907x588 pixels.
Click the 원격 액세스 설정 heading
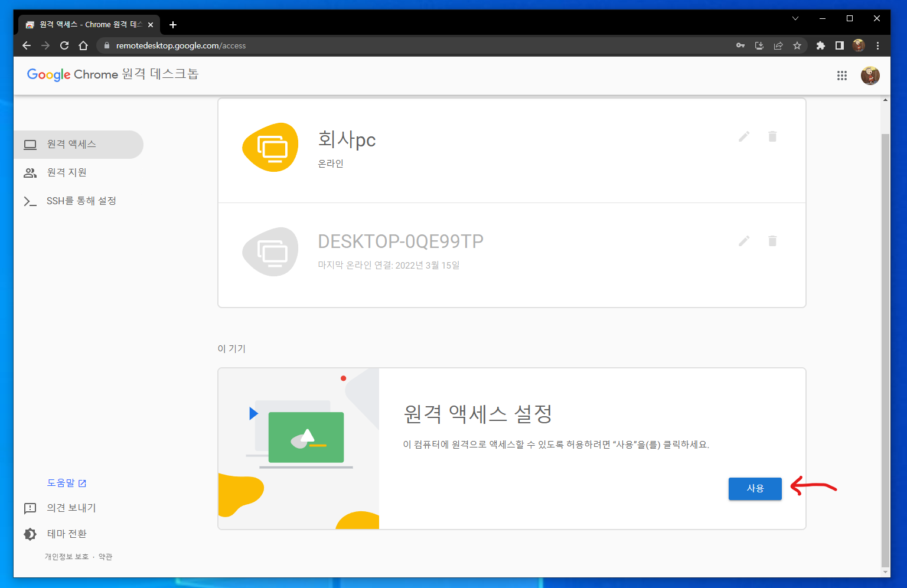478,414
